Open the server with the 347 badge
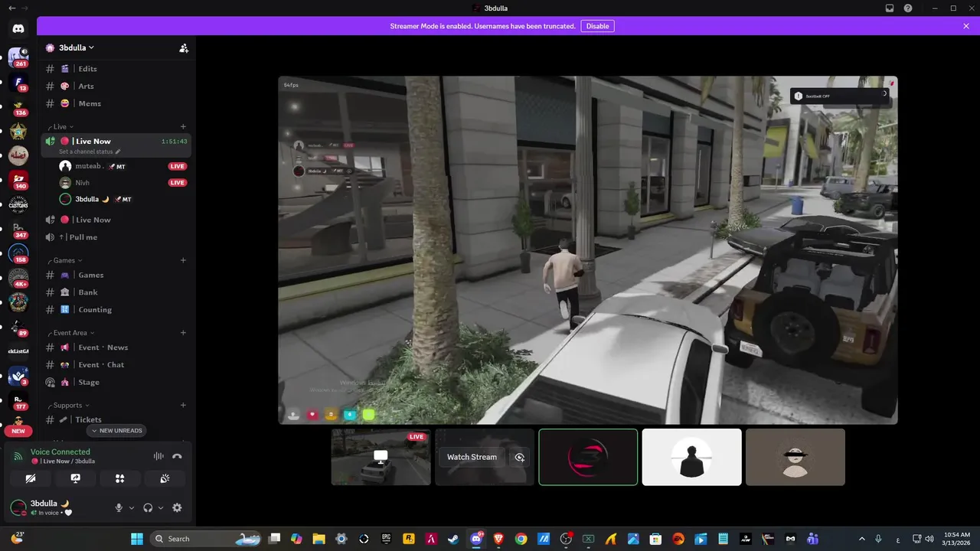 [x=18, y=230]
